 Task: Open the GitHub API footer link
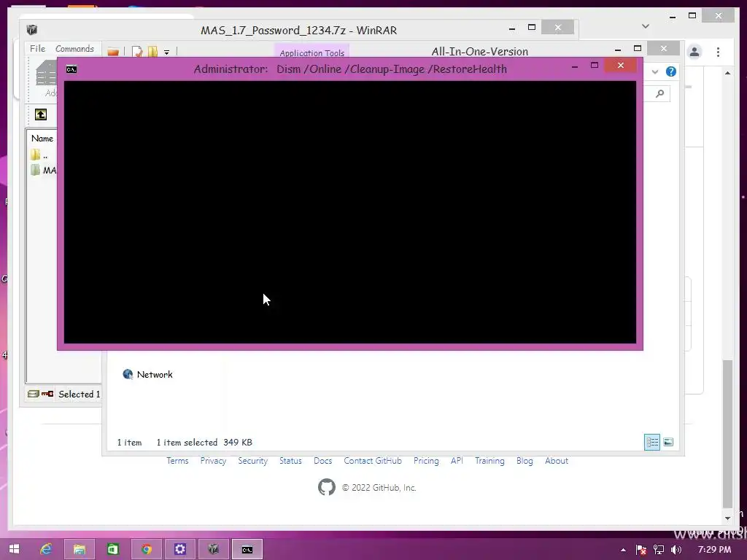(x=457, y=461)
